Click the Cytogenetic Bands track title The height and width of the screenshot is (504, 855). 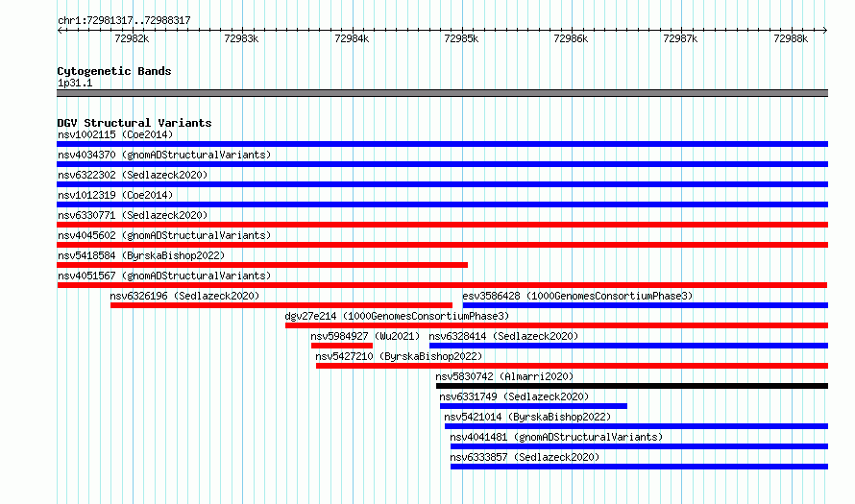[114, 71]
